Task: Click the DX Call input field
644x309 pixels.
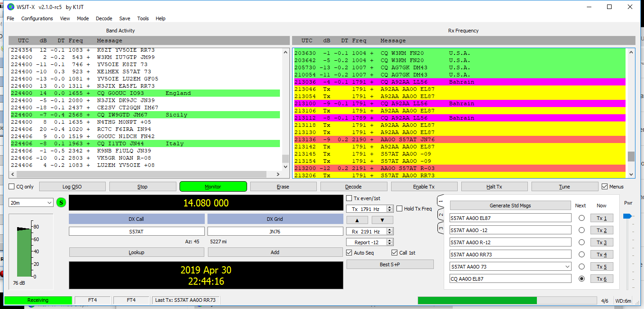Action: [x=136, y=231]
